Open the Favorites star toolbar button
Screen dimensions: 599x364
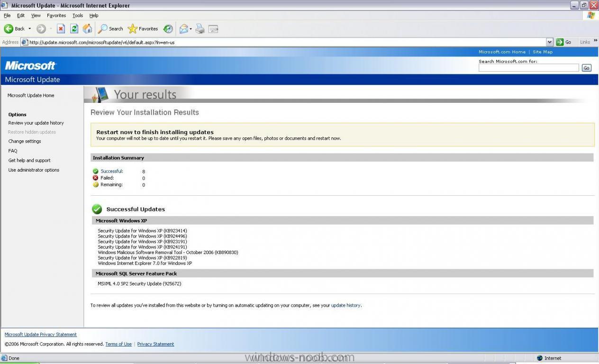pos(143,29)
